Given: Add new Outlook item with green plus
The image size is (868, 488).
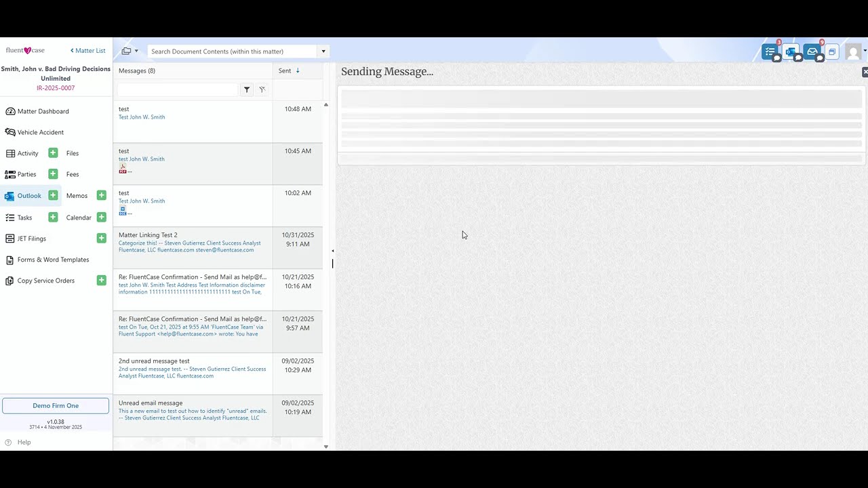Looking at the screenshot, I should point(53,195).
